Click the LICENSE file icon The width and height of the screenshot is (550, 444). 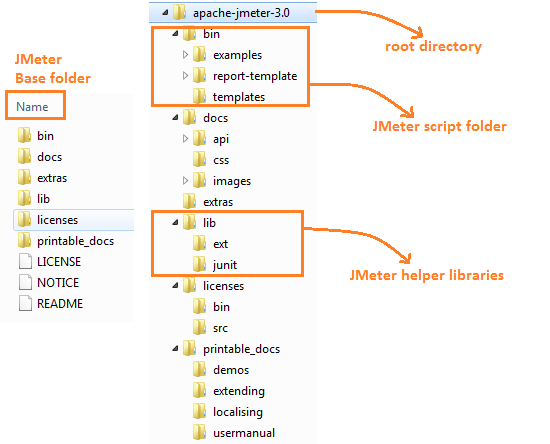pos(25,261)
